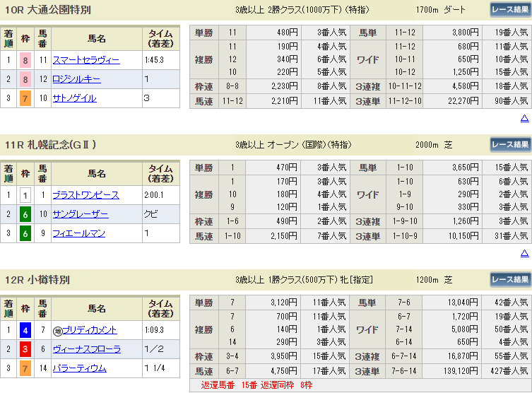Screen dimensions: 532x393
Task: Click 2000m 芝 distance of 11R
Action: point(434,145)
